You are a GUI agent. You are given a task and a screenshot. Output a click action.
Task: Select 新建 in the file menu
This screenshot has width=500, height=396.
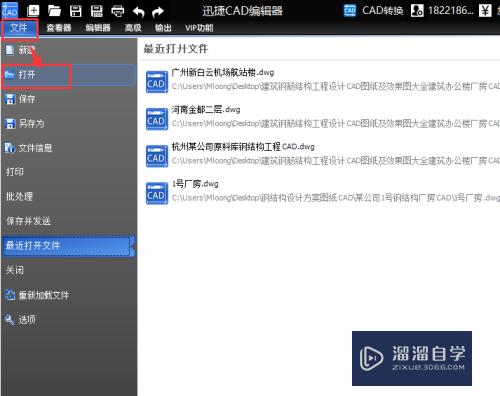69,50
